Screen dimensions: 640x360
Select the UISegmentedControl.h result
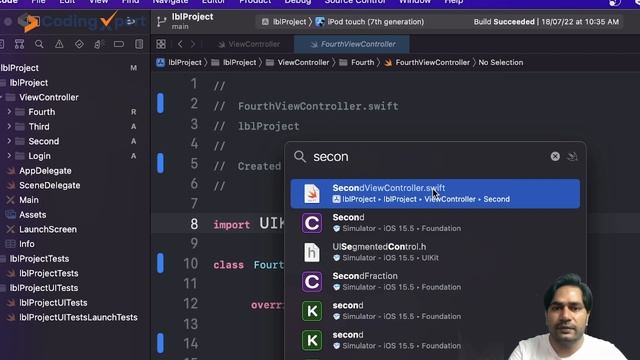(435, 252)
